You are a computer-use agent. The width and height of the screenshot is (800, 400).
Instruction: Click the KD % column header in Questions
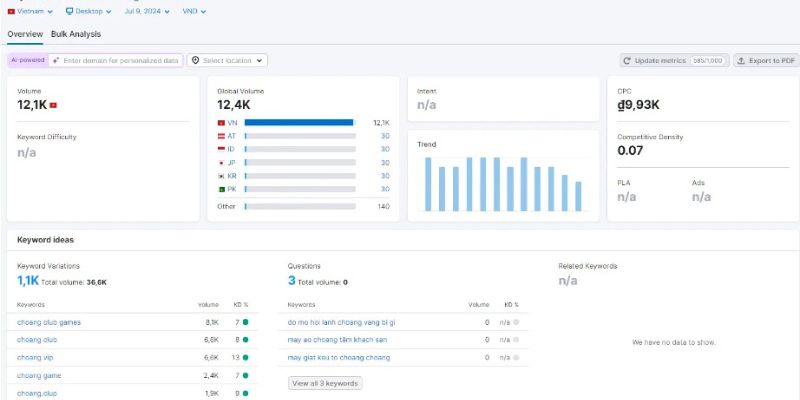(x=511, y=305)
